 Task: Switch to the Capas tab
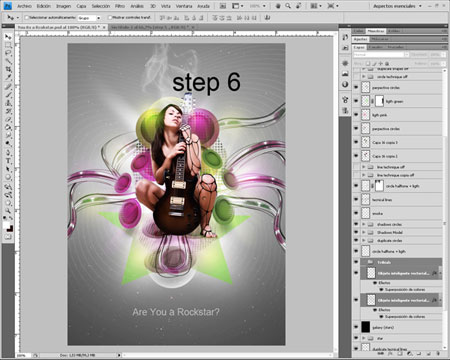pyautogui.click(x=359, y=47)
